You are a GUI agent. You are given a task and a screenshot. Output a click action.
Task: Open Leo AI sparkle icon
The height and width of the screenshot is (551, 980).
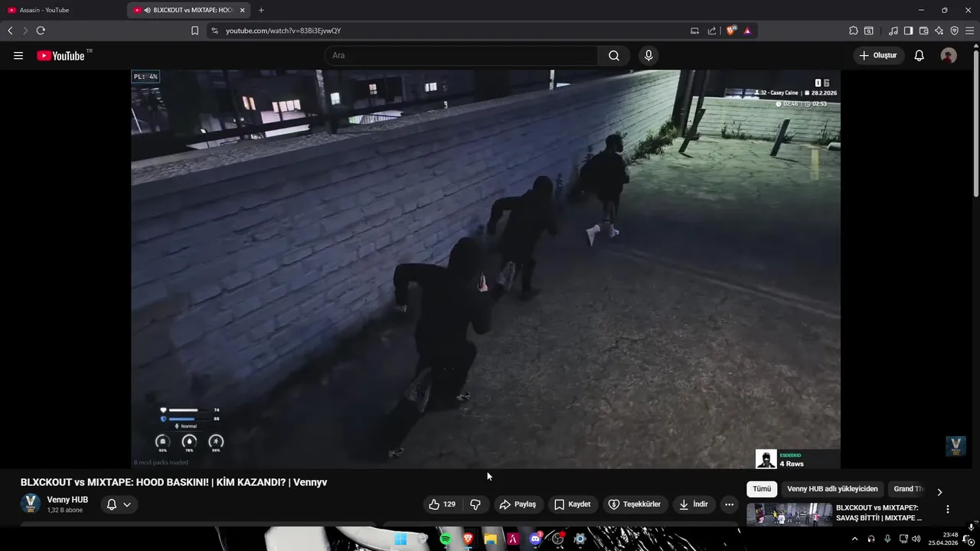[x=939, y=31]
